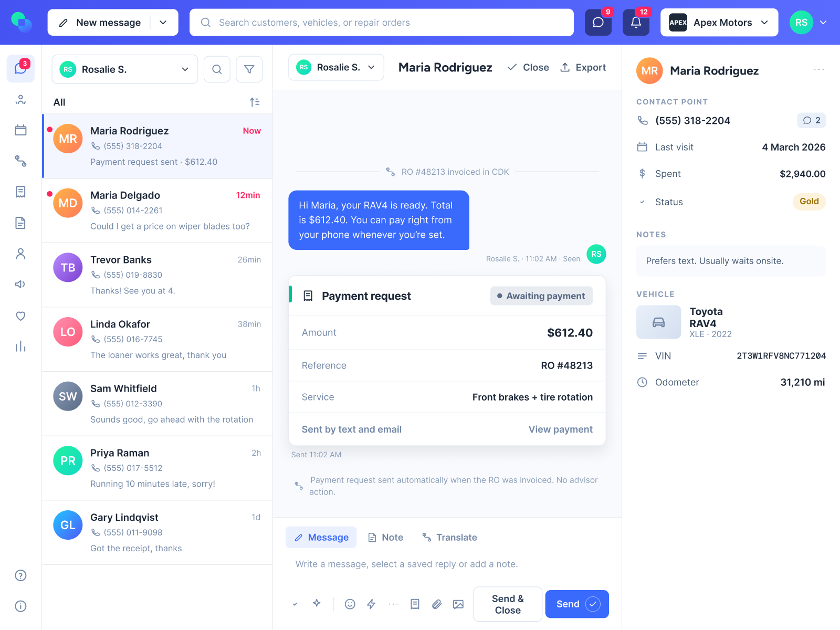
Task: Close the conversation with the Close button
Action: (528, 67)
